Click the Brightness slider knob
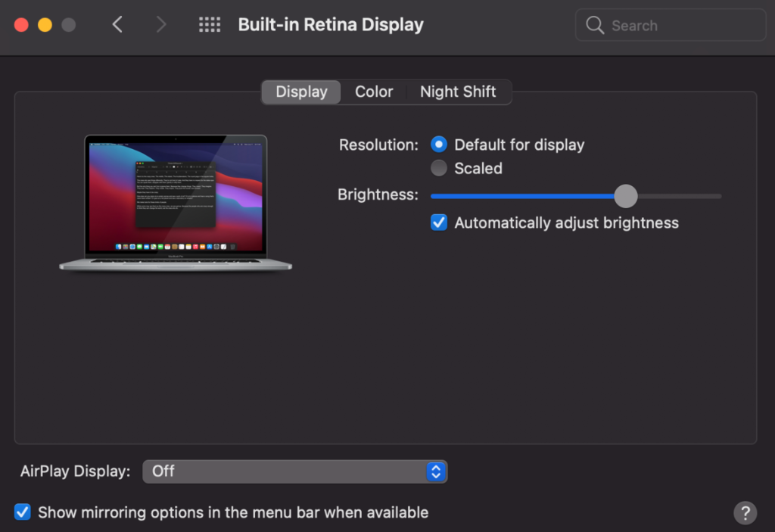This screenshot has width=775, height=532. coord(625,196)
